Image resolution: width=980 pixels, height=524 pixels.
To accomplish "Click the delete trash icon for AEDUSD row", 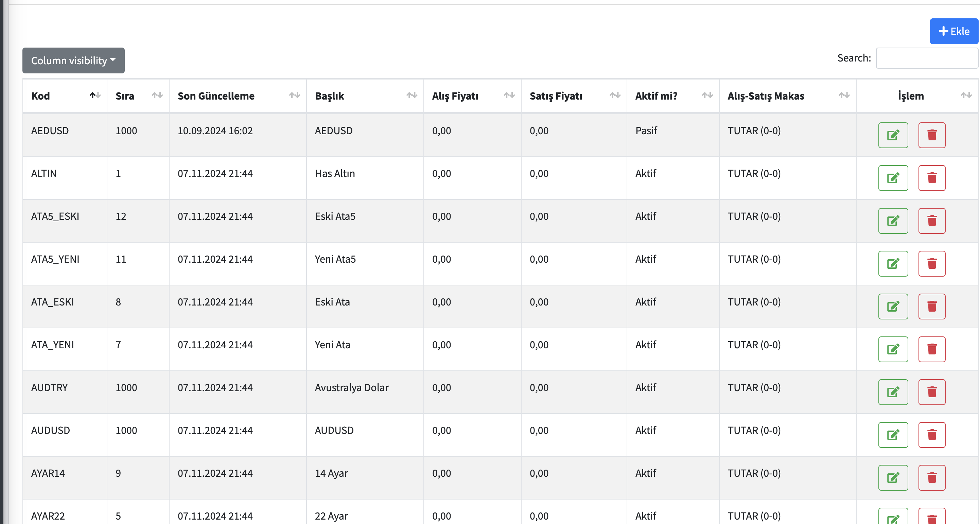I will coord(932,135).
